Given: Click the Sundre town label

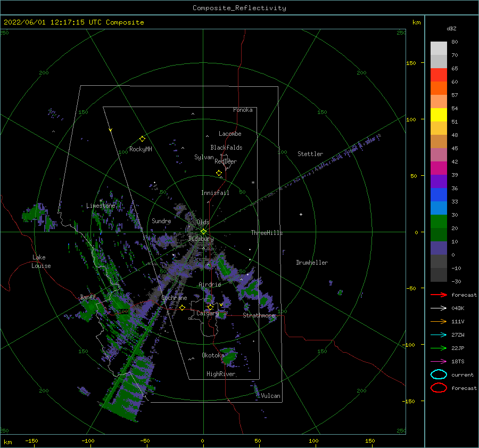Looking at the screenshot, I should click(x=161, y=221).
